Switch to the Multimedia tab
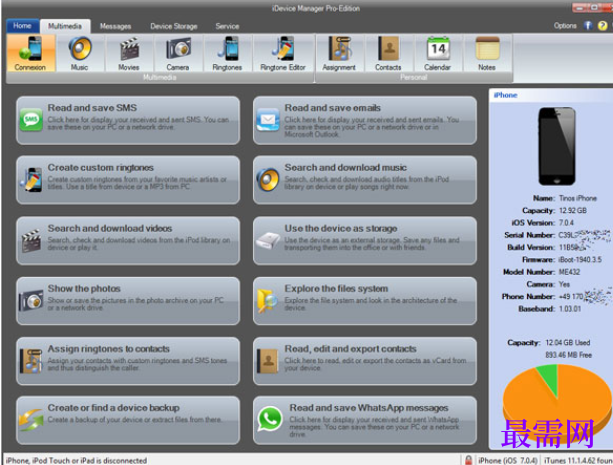Viewport: 613px width, 465px height. pyautogui.click(x=65, y=26)
